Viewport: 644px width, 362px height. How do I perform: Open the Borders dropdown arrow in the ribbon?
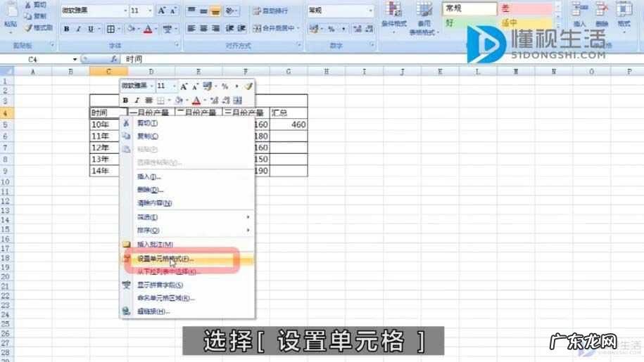[x=119, y=29]
